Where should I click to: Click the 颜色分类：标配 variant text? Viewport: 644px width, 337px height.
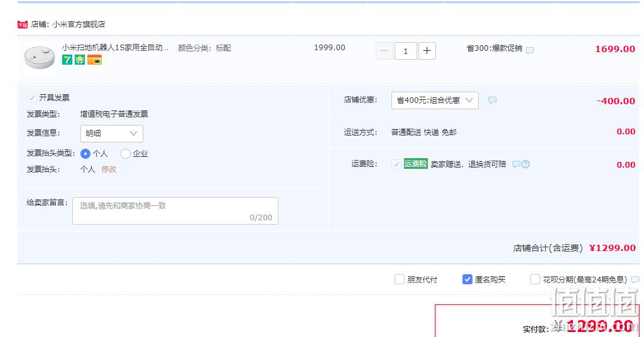point(205,48)
